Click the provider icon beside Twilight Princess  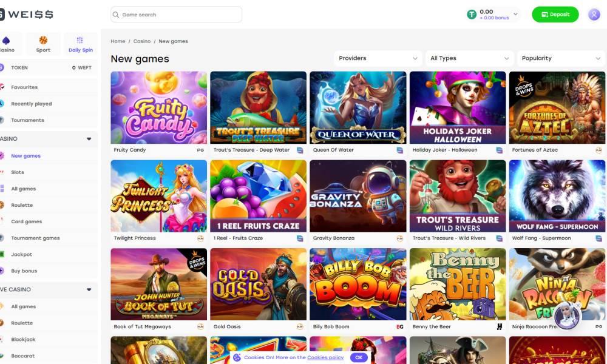click(200, 238)
